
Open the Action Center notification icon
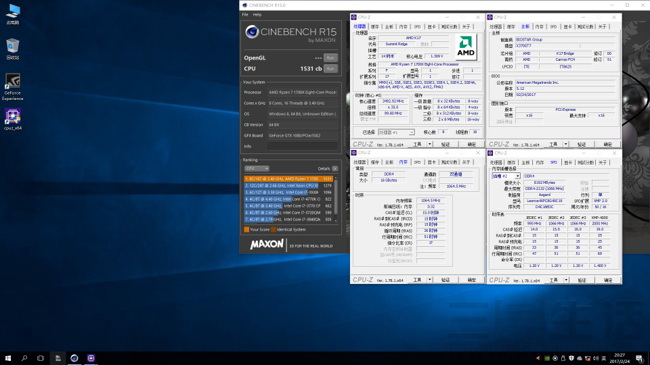(x=640, y=358)
